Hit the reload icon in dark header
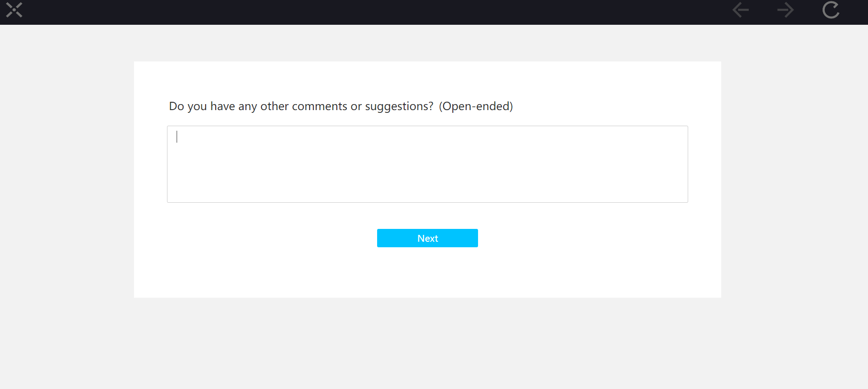The image size is (868, 389). (x=831, y=10)
